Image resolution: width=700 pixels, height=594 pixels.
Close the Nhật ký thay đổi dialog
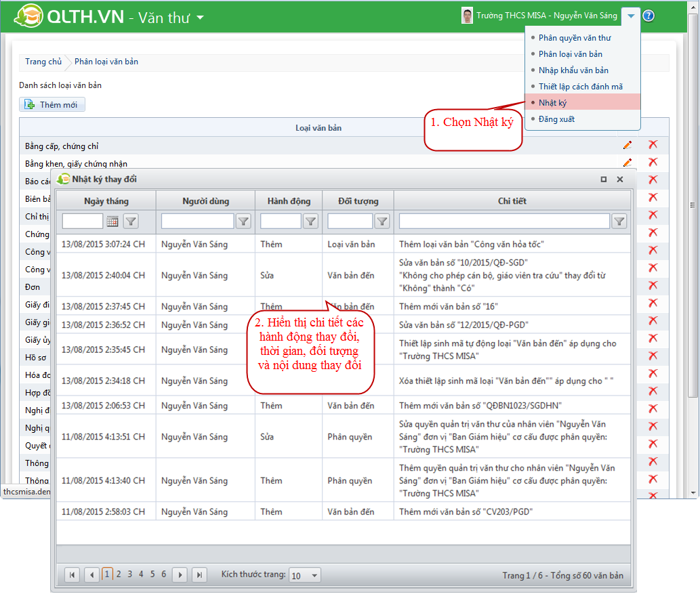[x=619, y=179]
